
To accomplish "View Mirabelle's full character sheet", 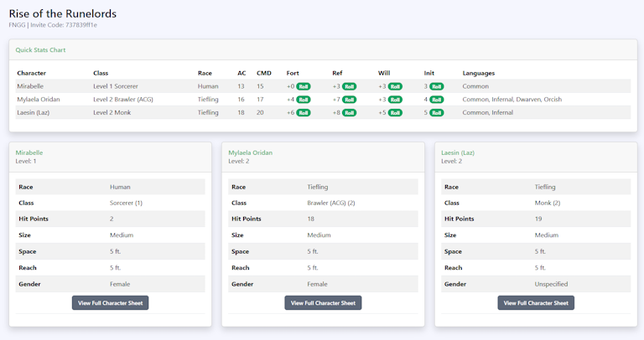I will tap(110, 303).
